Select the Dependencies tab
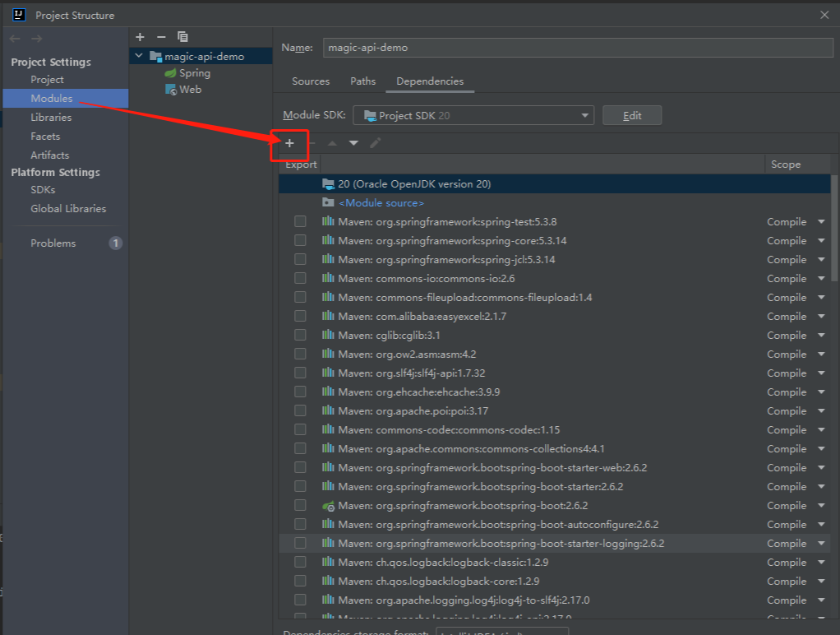 (430, 81)
